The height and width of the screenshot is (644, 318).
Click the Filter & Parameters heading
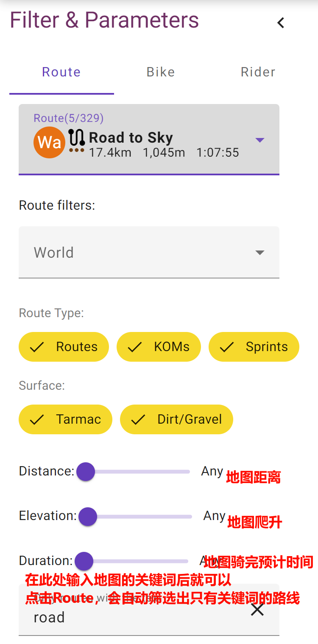[x=104, y=20]
